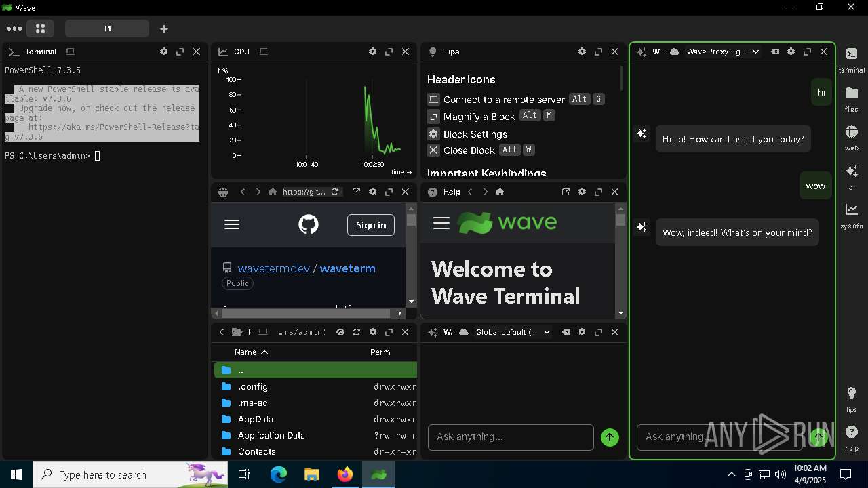Open the .. parent folder row
Image resolution: width=868 pixels, height=488 pixels.
(x=315, y=370)
